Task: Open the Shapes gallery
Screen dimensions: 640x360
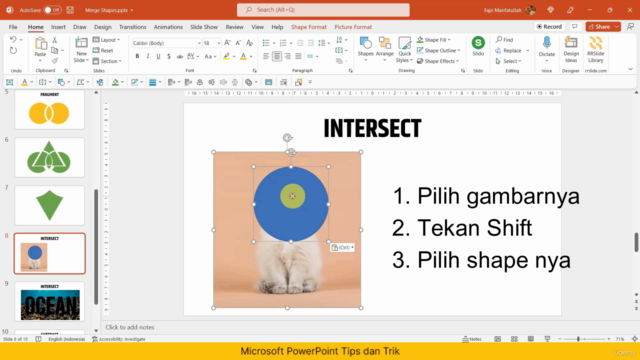Action: click(365, 48)
